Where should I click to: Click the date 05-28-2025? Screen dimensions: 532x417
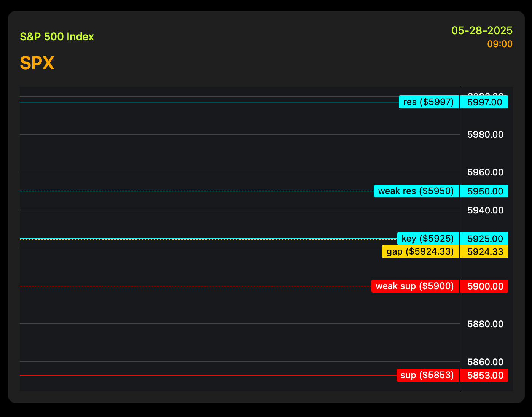coord(482,30)
